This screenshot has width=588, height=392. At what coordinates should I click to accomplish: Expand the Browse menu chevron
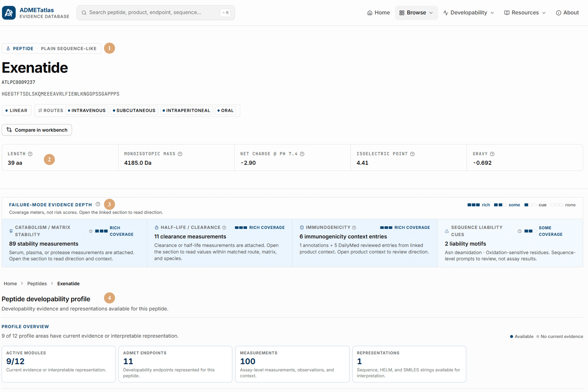(431, 13)
